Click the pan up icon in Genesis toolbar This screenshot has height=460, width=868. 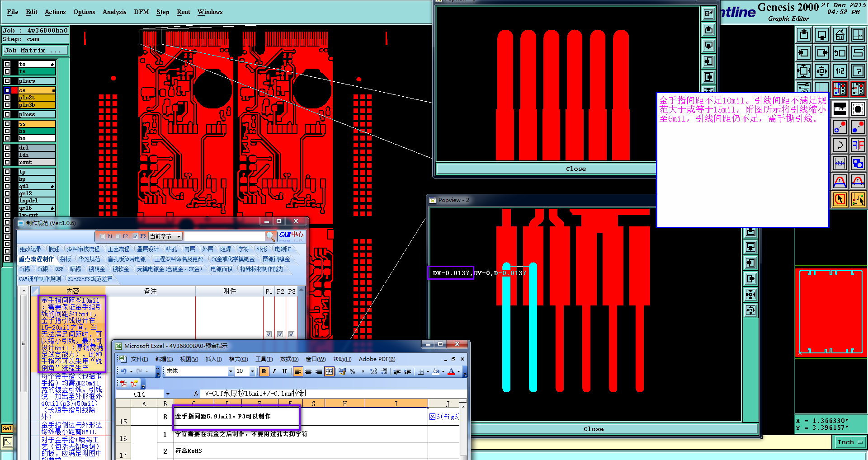coord(804,35)
